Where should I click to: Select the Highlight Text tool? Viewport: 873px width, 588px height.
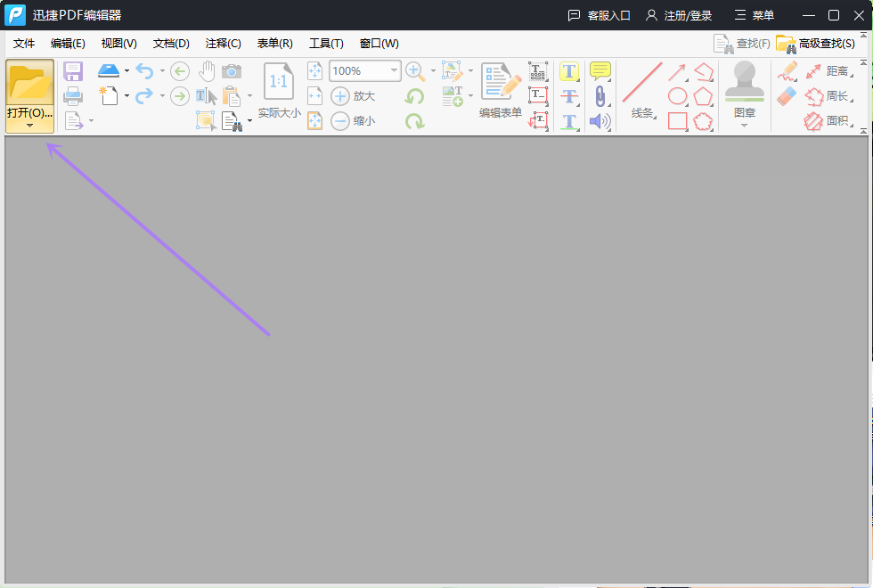click(569, 71)
